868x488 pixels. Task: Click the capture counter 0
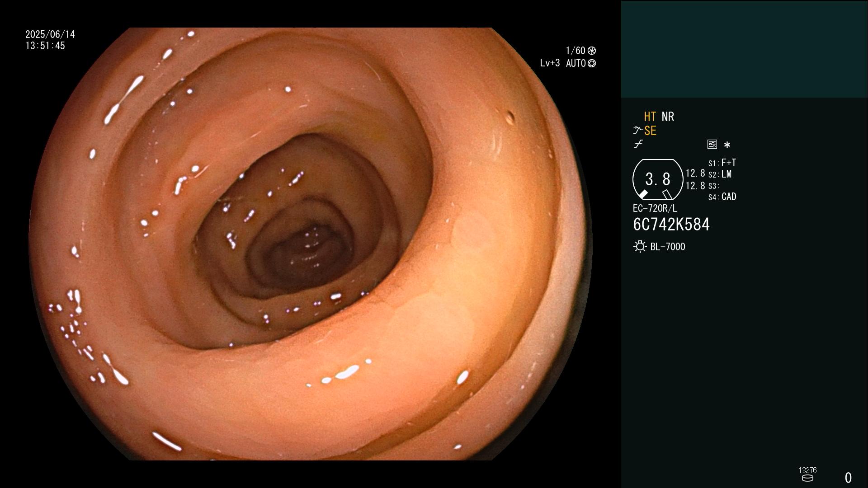(x=848, y=478)
